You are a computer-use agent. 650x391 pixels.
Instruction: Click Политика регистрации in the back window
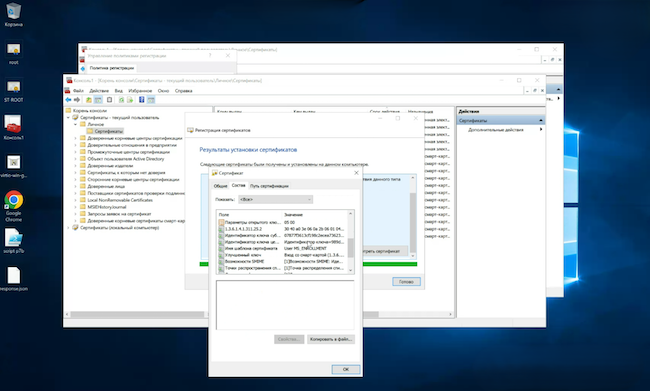(x=112, y=68)
